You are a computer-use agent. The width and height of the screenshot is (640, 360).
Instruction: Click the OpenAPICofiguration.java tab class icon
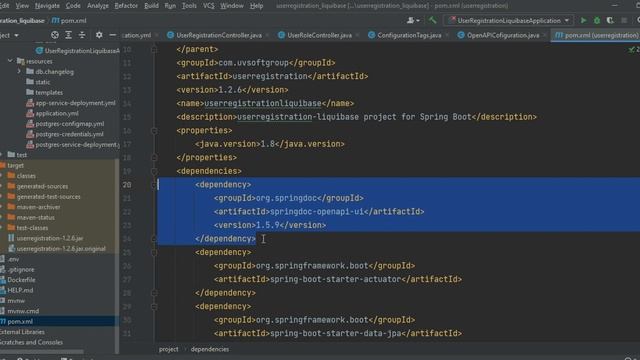(461, 35)
